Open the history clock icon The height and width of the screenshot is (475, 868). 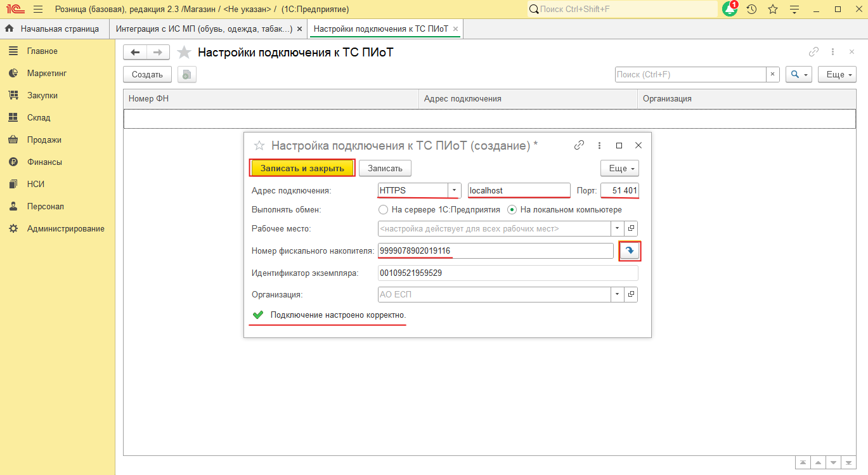point(751,10)
